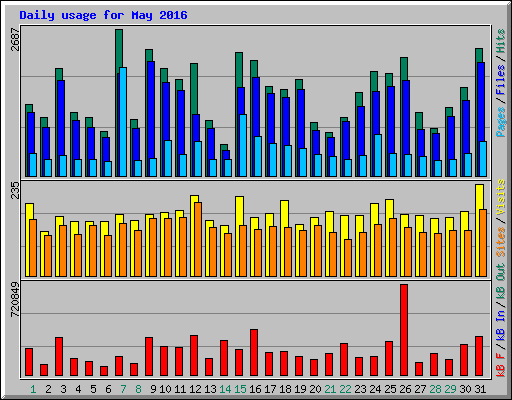Click the cyan pages bar for day 15
Viewport: 512px width, 400px height.
(243, 145)
